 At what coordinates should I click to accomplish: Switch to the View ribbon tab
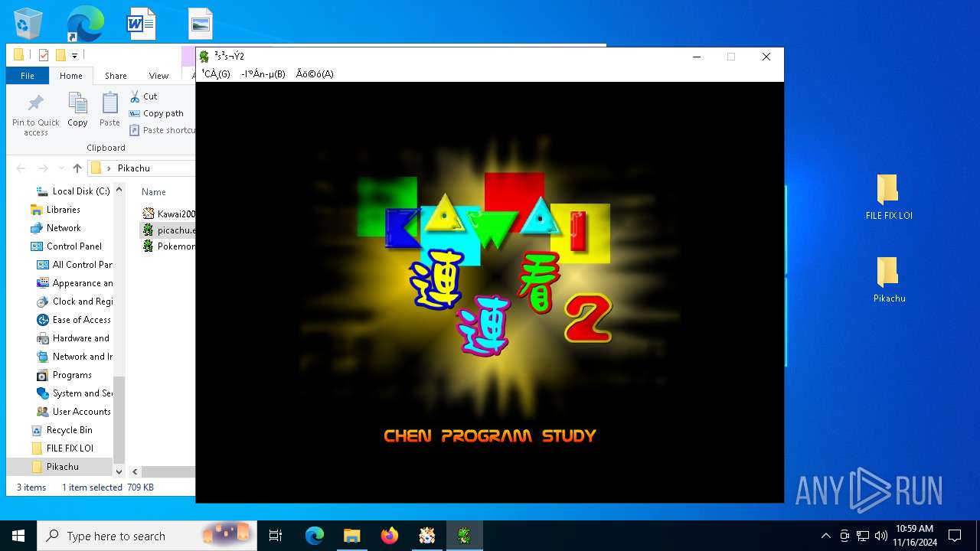coord(158,76)
